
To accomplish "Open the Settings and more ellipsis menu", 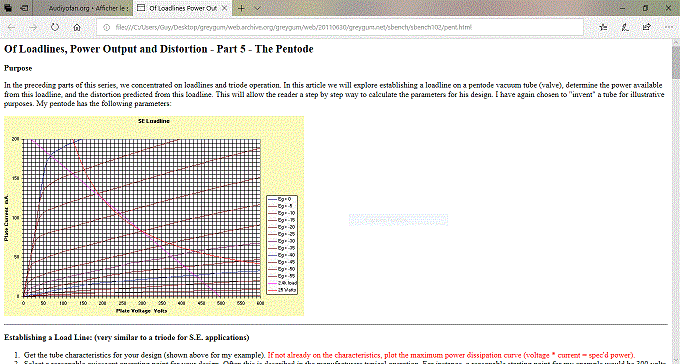I will (669, 27).
